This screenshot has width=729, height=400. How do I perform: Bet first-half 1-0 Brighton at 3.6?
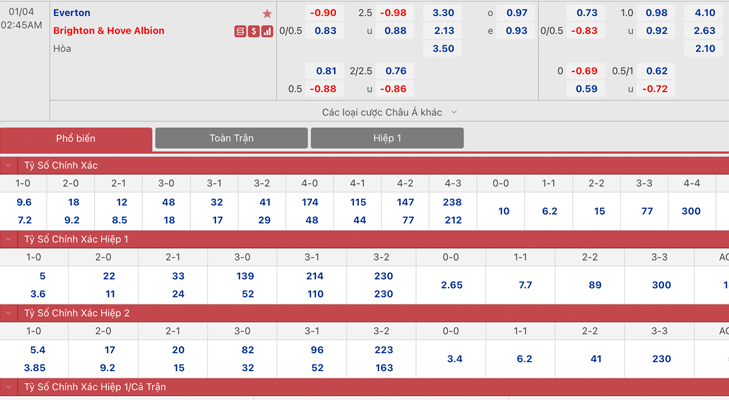click(x=38, y=294)
